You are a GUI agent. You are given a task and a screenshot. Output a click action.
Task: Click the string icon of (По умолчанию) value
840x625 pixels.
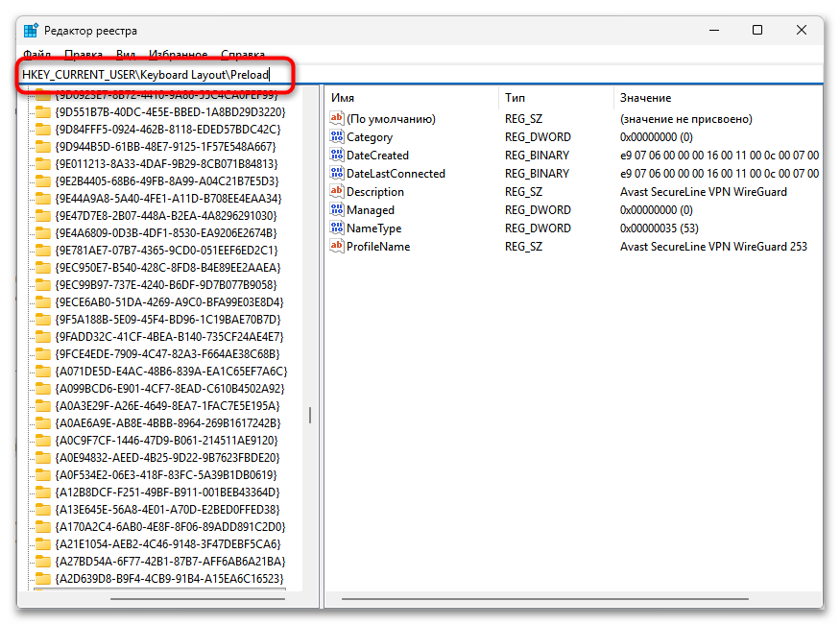coord(336,118)
